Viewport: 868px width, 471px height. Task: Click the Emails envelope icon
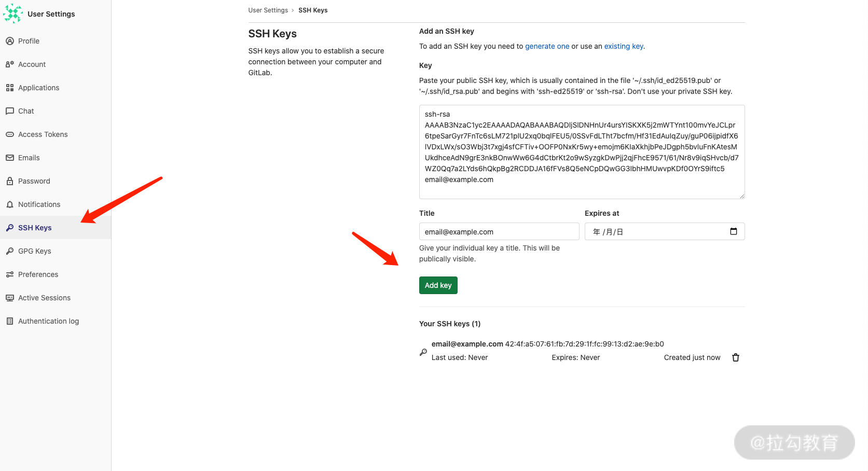coord(10,158)
